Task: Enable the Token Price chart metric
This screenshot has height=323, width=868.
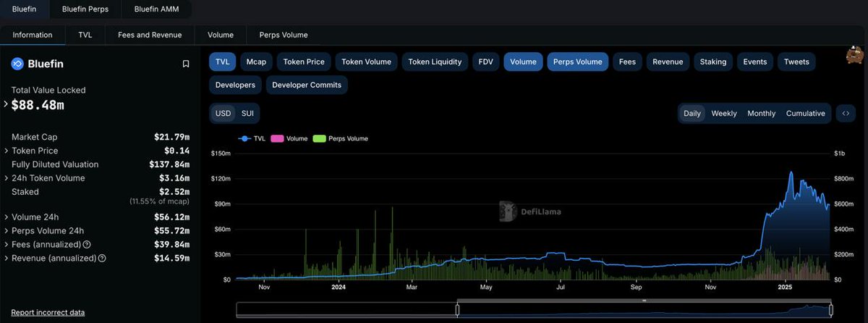Action: 304,62
